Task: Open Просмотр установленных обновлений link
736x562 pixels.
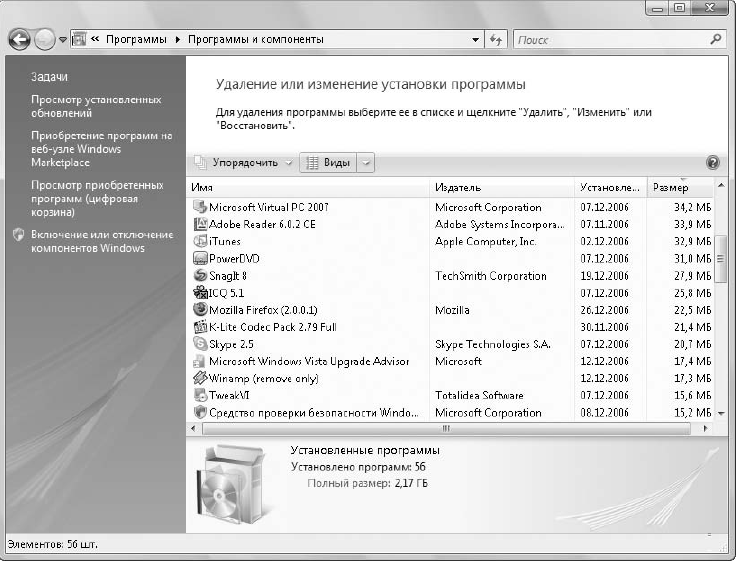Action: tap(96, 106)
